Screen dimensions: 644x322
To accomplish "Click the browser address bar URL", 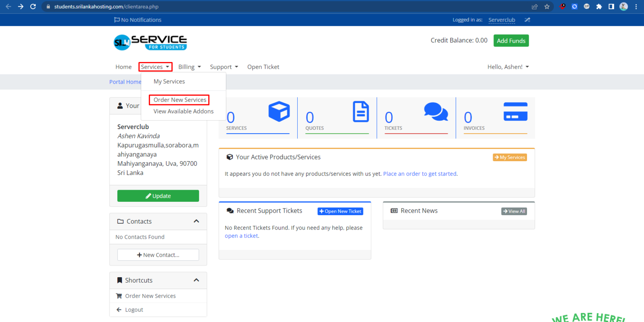I will tap(106, 7).
